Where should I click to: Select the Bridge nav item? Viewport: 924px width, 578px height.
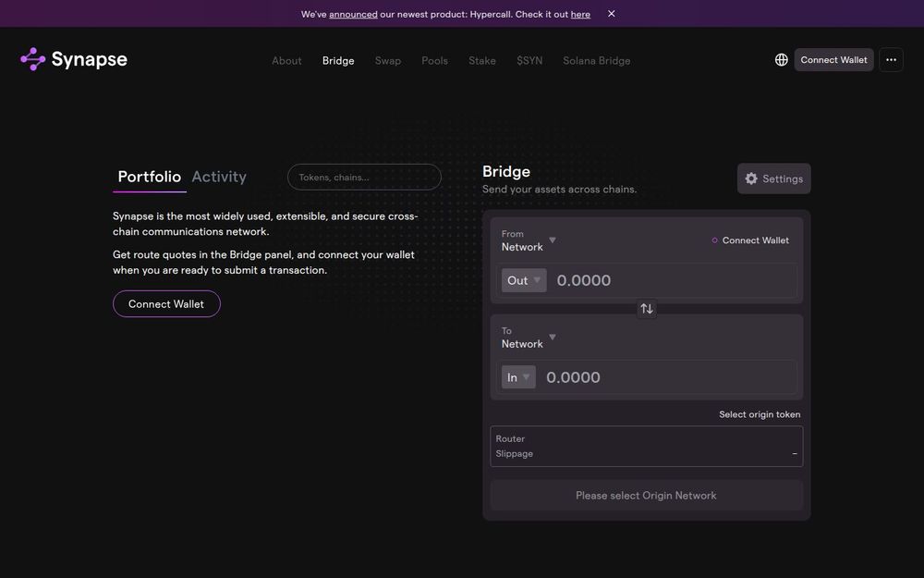(338, 61)
